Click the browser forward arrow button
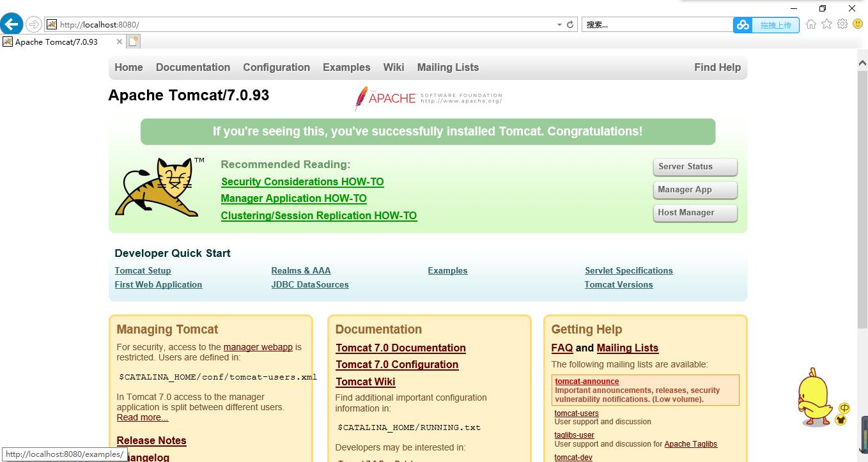 33,24
